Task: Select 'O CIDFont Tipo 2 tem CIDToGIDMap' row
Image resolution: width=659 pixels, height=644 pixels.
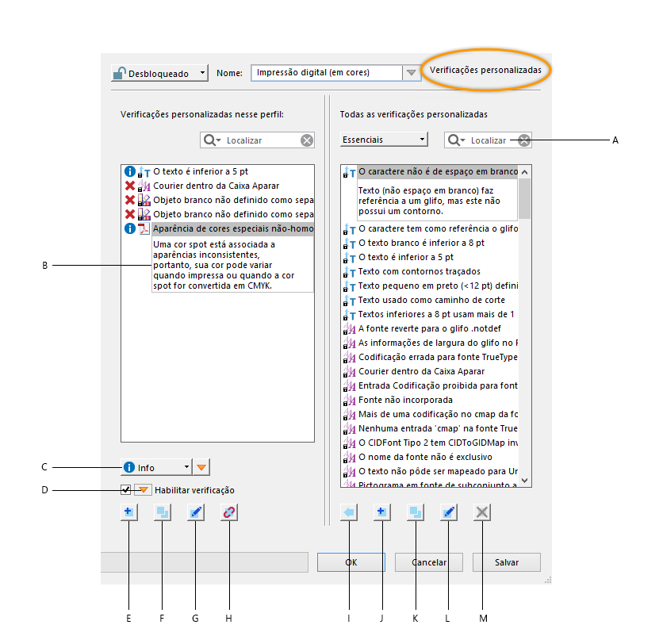Action: pos(430,443)
